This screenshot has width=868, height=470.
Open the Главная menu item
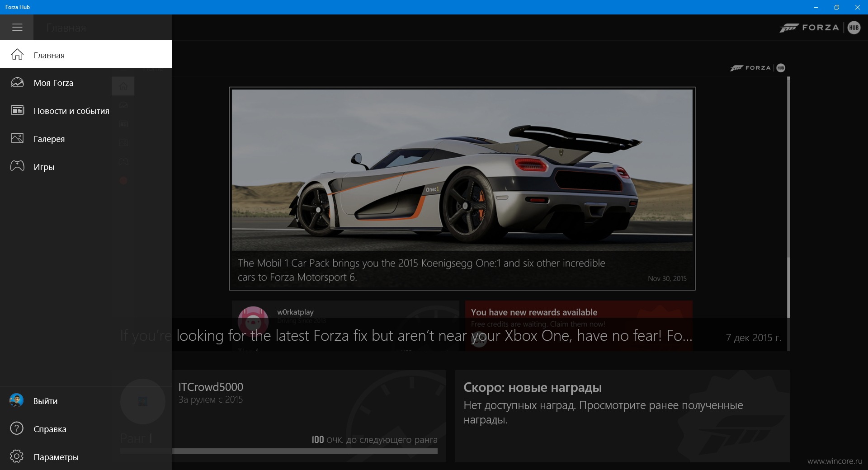(x=86, y=54)
